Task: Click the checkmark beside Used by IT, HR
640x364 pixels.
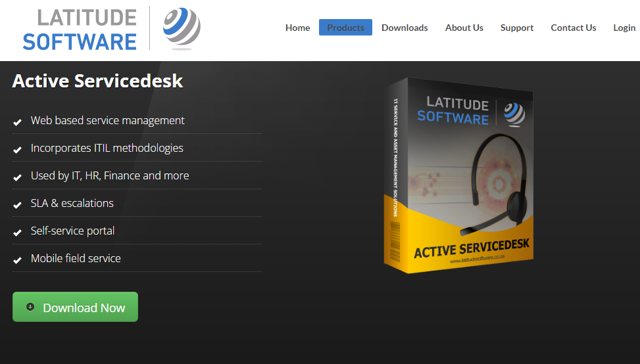Action: pyautogui.click(x=17, y=177)
